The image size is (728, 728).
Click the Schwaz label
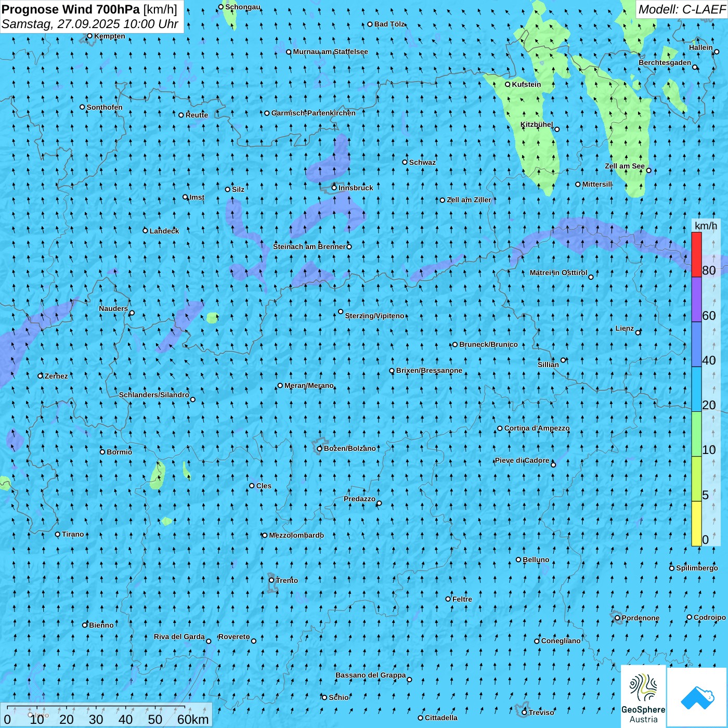click(422, 162)
